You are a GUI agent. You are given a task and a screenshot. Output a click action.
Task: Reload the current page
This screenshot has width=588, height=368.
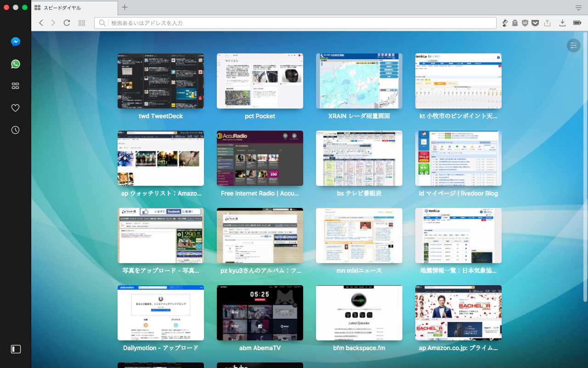(x=67, y=23)
